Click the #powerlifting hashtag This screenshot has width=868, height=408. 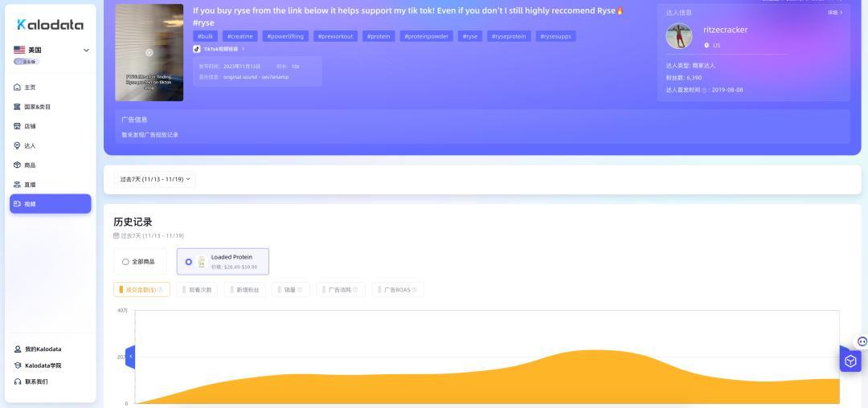[285, 36]
